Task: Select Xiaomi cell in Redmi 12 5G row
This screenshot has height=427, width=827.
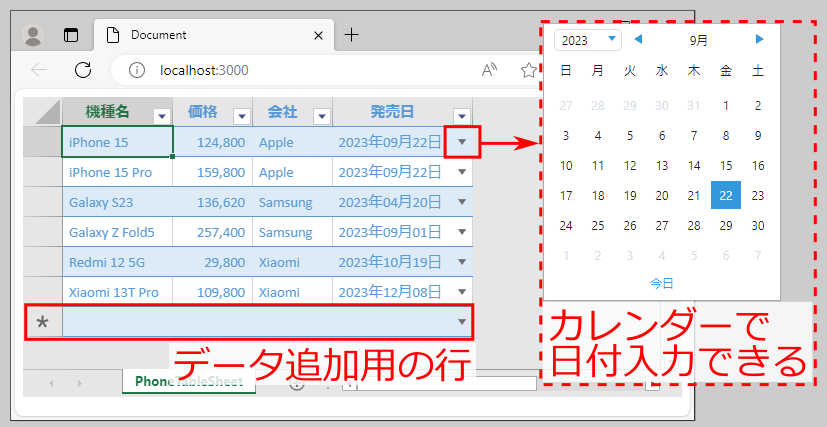Action: pyautogui.click(x=293, y=262)
